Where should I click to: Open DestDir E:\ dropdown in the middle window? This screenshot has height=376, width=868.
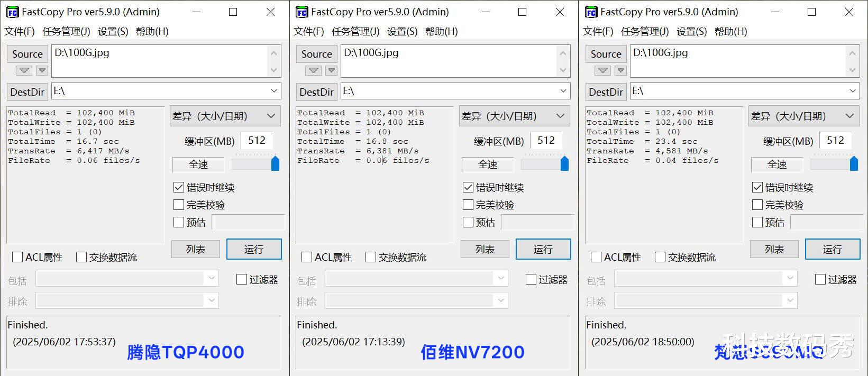click(563, 91)
